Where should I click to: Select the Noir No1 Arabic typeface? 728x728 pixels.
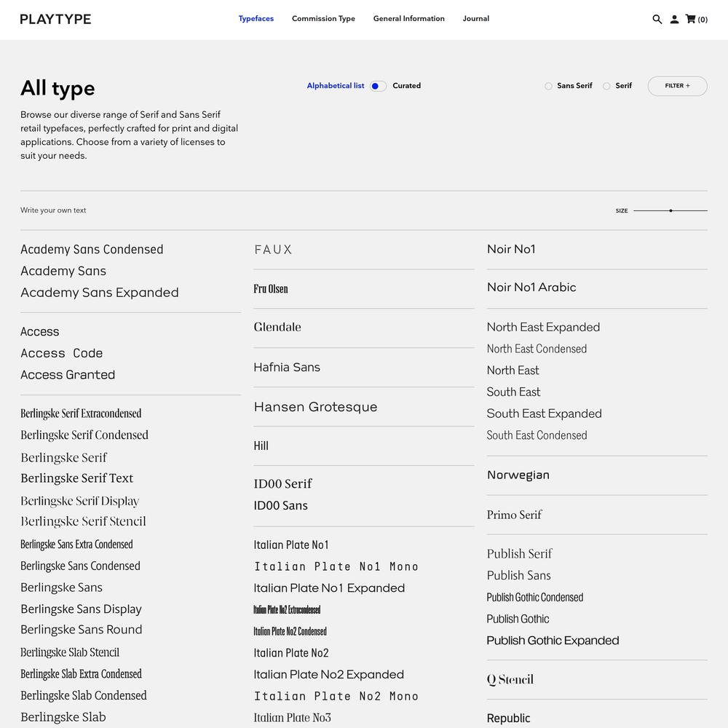coord(531,288)
